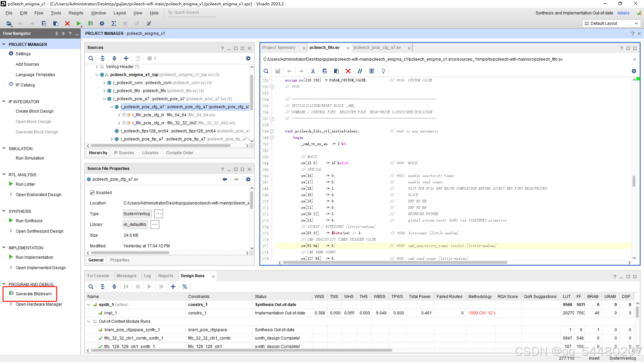Viewport: 644px width, 362px height.
Task: Collapse the SYNTHESIS section in Flow Navigator
Action: click(4, 211)
